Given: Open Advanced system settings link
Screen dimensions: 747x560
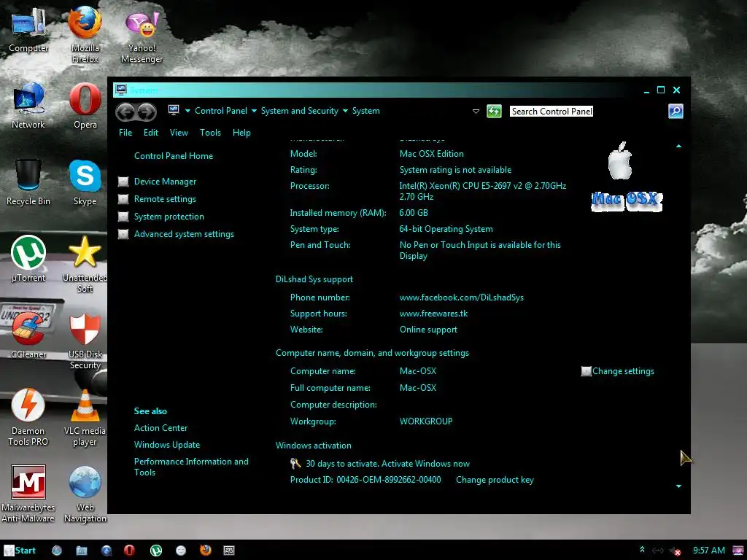Looking at the screenshot, I should click(x=184, y=234).
